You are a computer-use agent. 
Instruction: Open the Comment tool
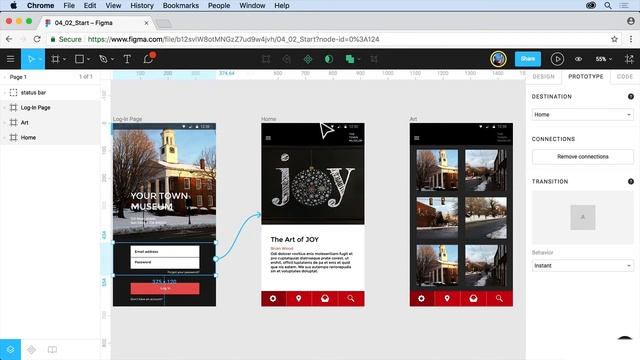(149, 59)
